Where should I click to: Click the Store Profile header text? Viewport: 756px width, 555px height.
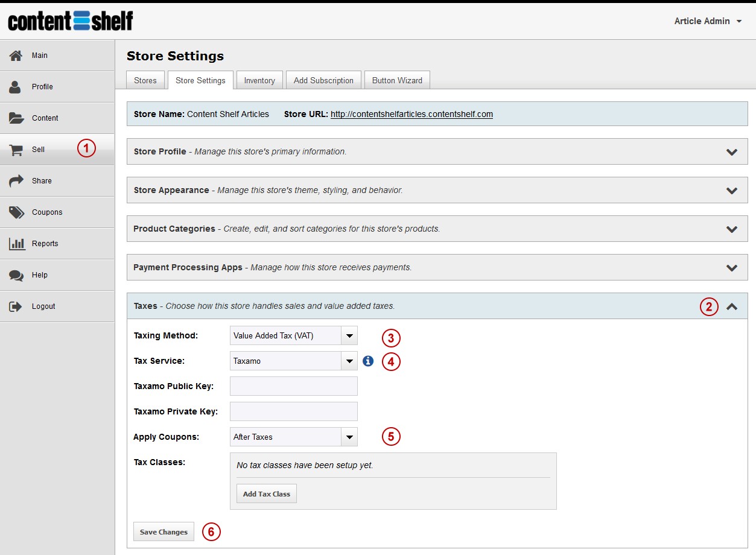click(160, 151)
